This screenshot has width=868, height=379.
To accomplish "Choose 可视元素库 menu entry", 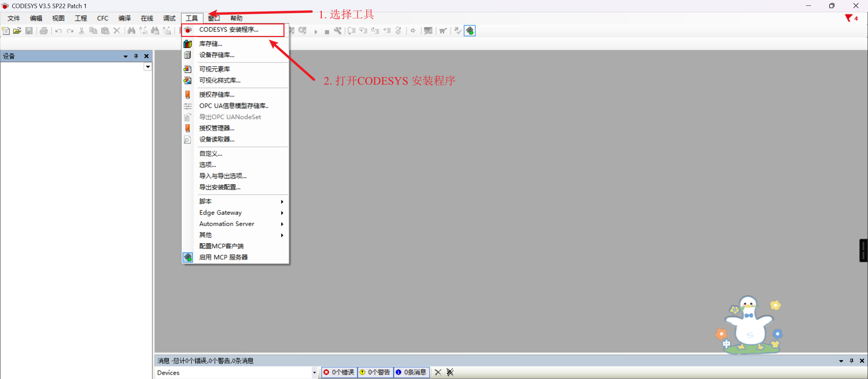I will coord(235,69).
